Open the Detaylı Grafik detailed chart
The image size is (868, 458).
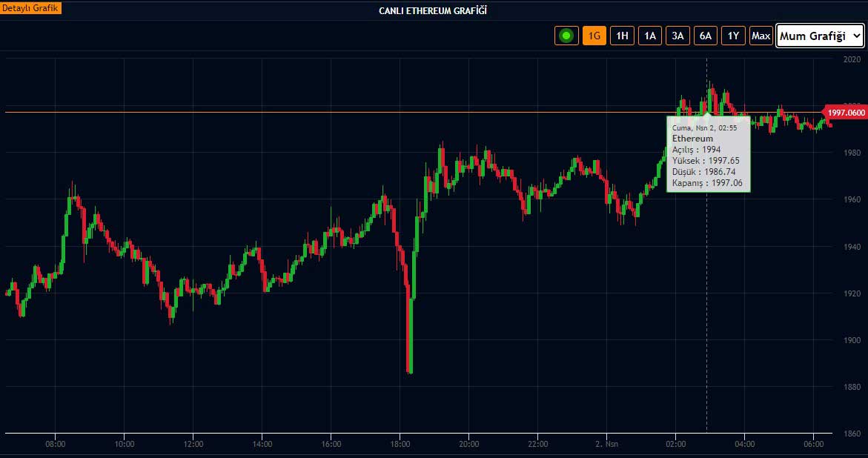30,8
